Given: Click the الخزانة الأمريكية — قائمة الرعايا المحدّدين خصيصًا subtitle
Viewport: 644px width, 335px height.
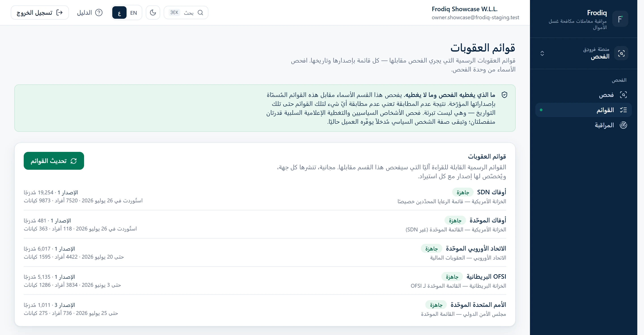Looking at the screenshot, I should [x=452, y=201].
